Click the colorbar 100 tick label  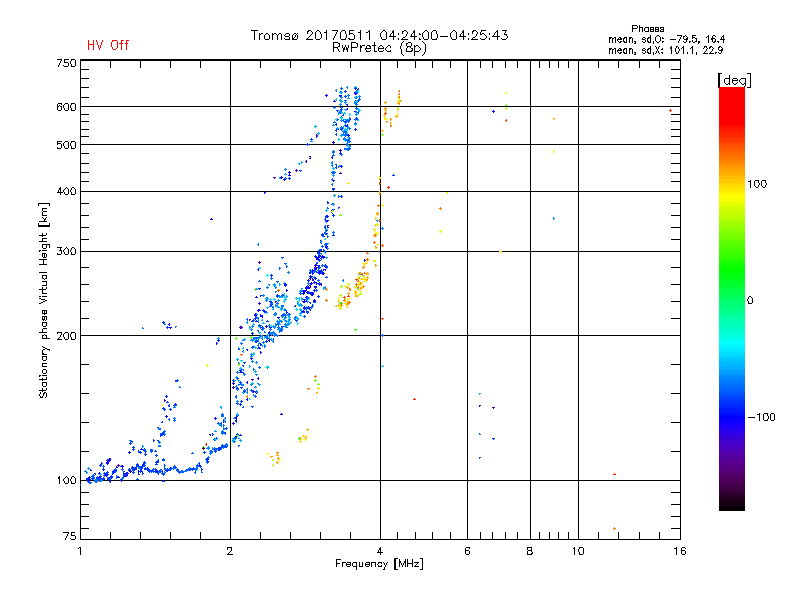click(x=757, y=184)
